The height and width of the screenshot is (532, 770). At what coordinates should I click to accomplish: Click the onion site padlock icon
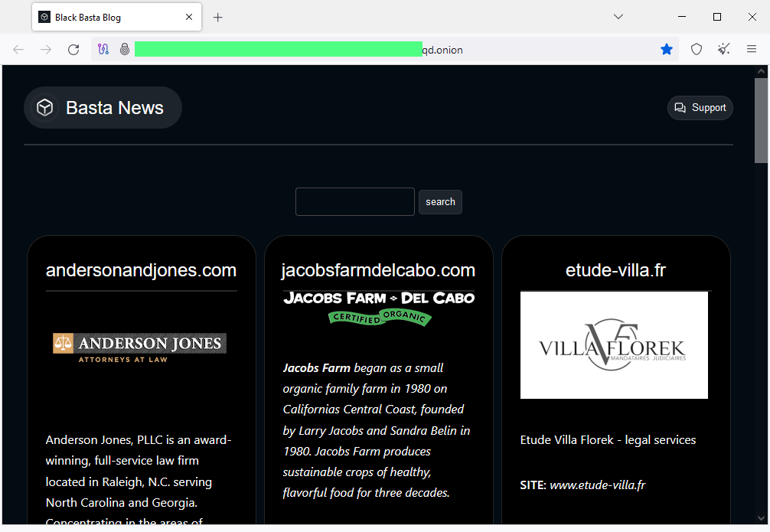click(125, 49)
